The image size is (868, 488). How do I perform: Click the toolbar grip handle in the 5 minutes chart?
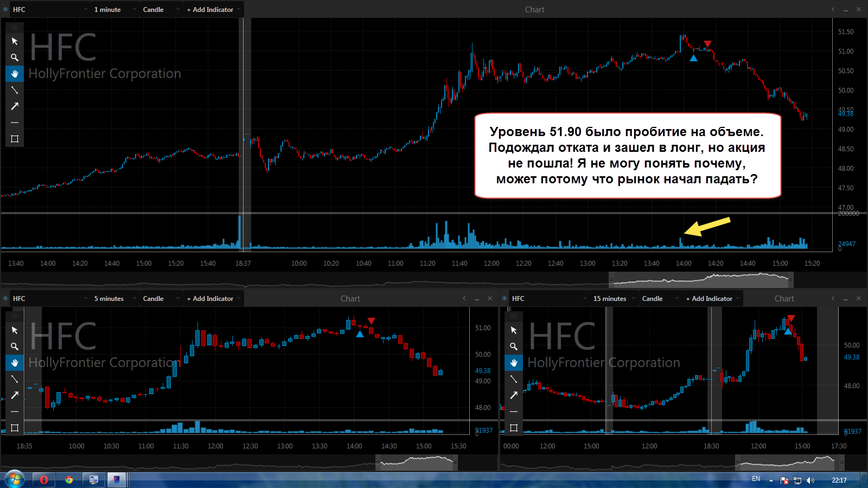15,316
